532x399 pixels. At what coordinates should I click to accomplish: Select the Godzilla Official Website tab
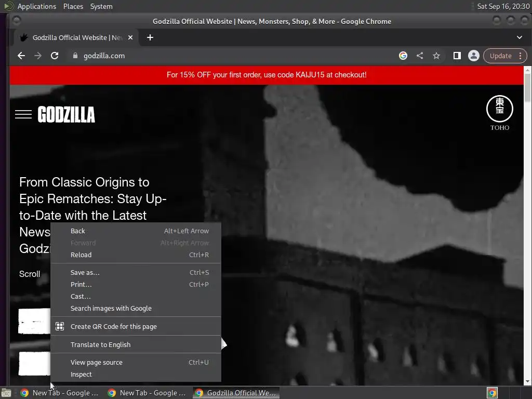[76, 37]
